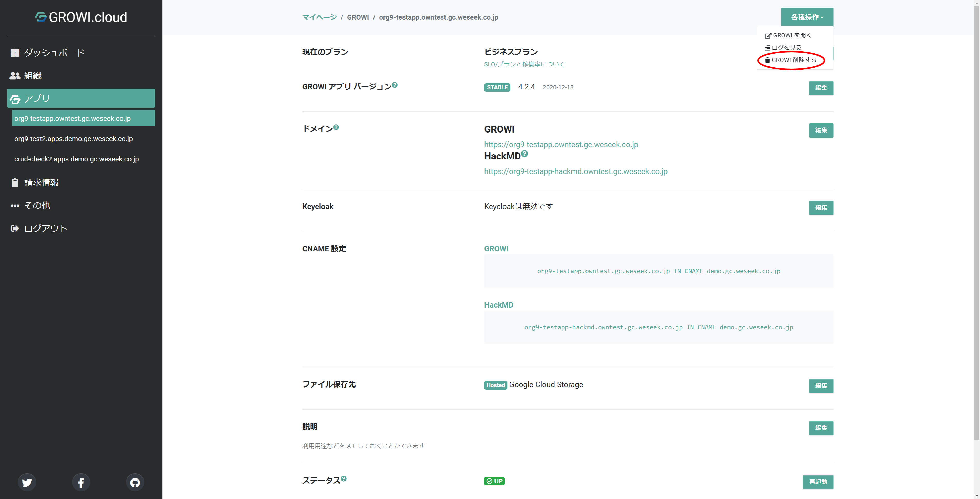Go to マイページ breadcrumb link
The height and width of the screenshot is (499, 980).
click(319, 17)
